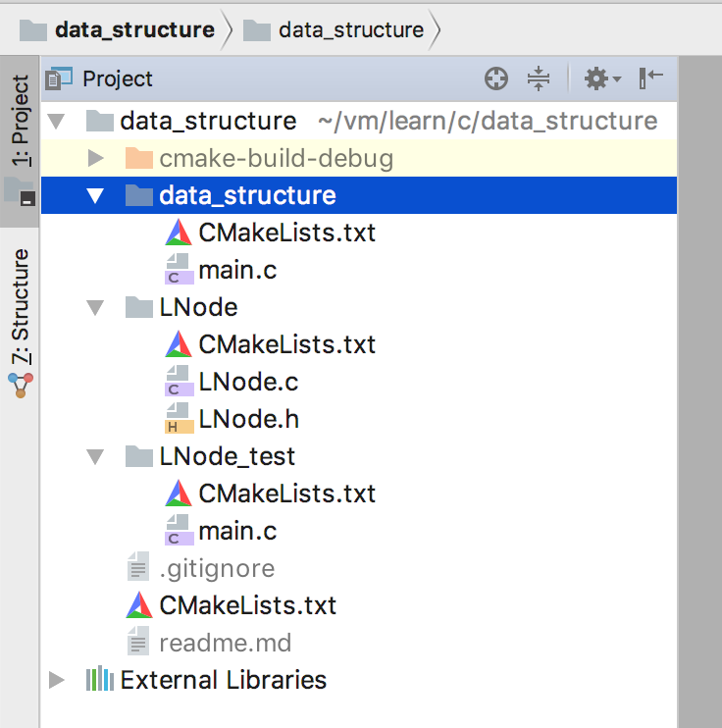Click the orange cmake-build-debug folder icon
Viewport: 722px width, 728px height.
[x=139, y=158]
